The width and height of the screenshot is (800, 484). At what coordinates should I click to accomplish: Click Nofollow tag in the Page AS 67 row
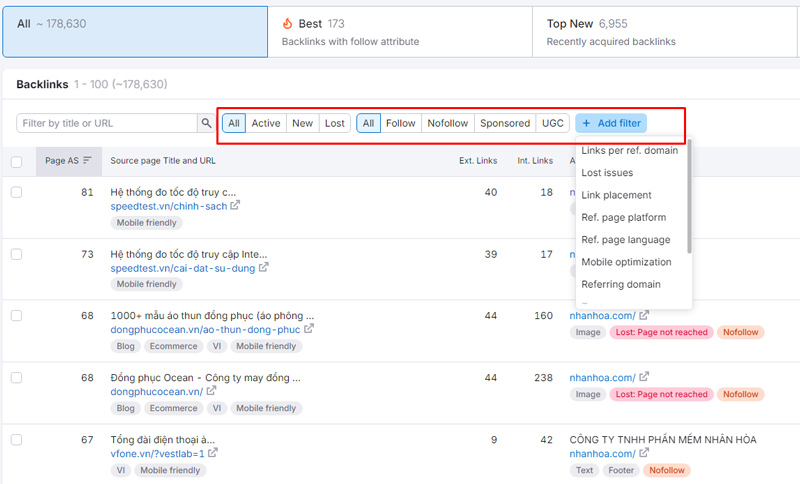[x=667, y=470]
